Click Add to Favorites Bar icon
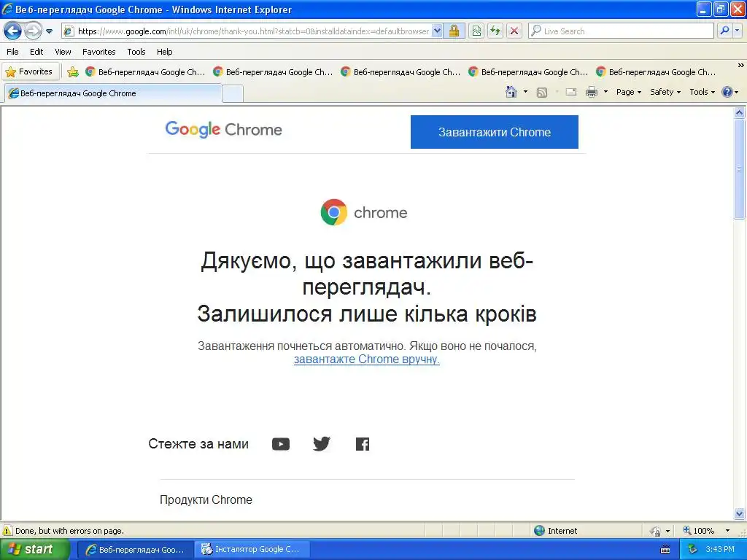The height and width of the screenshot is (560, 747). point(73,72)
